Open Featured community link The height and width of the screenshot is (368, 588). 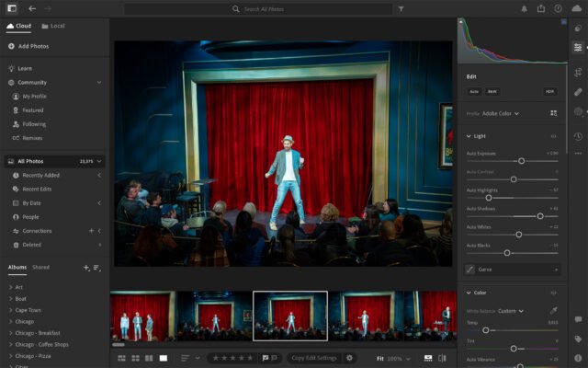[33, 110]
